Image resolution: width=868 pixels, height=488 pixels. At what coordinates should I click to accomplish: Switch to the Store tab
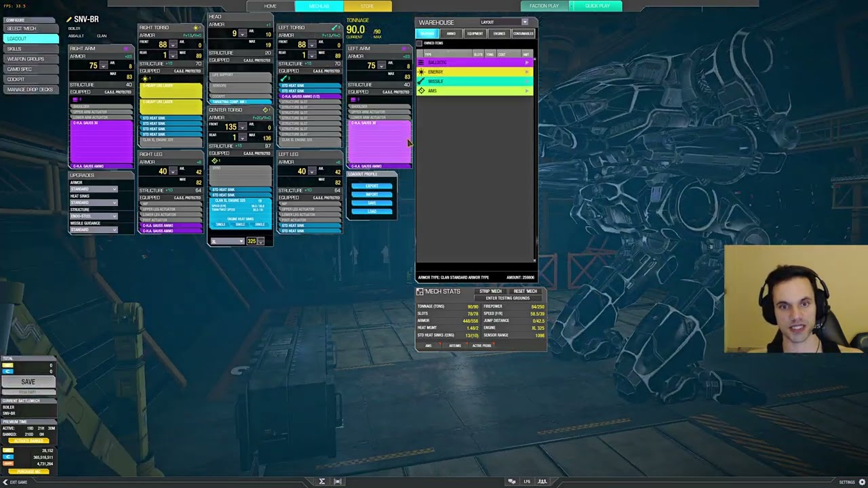tap(367, 6)
